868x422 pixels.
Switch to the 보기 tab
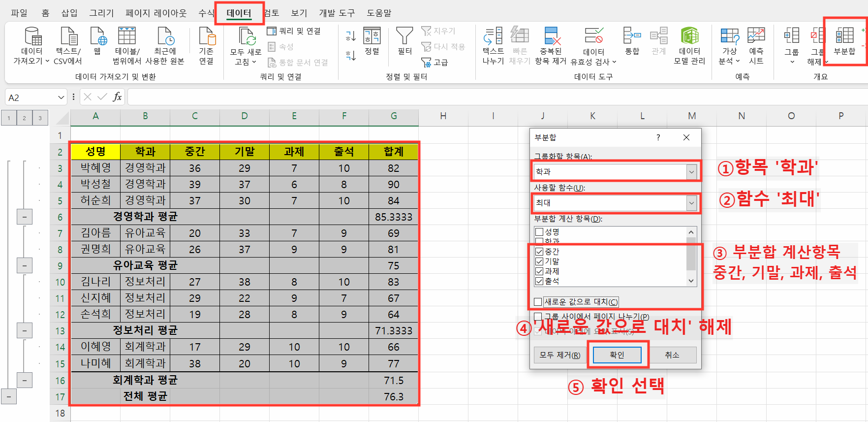pos(299,13)
